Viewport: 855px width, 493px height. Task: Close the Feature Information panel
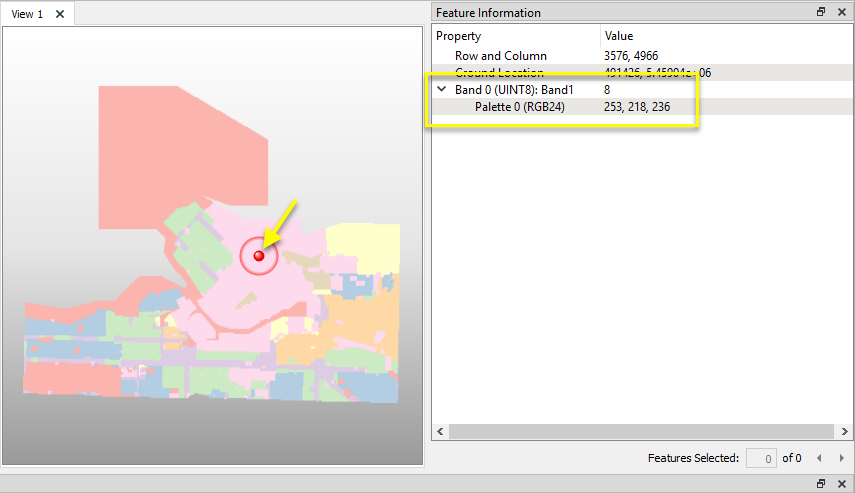840,13
